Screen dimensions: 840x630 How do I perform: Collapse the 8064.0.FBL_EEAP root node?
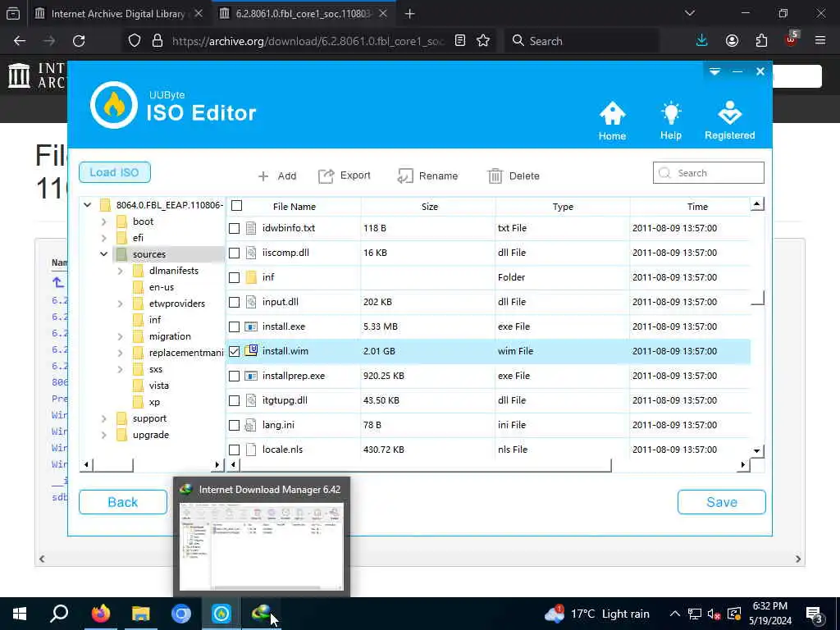point(87,204)
